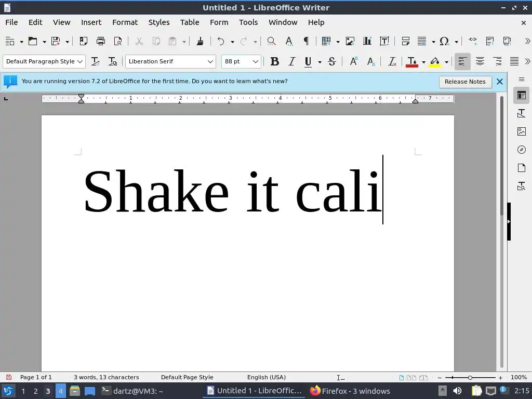Image resolution: width=532 pixels, height=399 pixels.
Task: Open the Liberation Serif font name dropdown
Action: pyautogui.click(x=210, y=61)
